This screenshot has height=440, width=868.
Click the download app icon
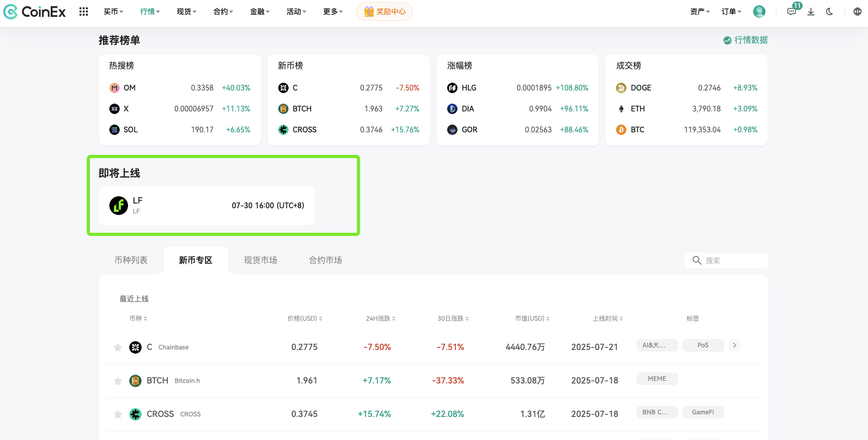[x=811, y=12]
